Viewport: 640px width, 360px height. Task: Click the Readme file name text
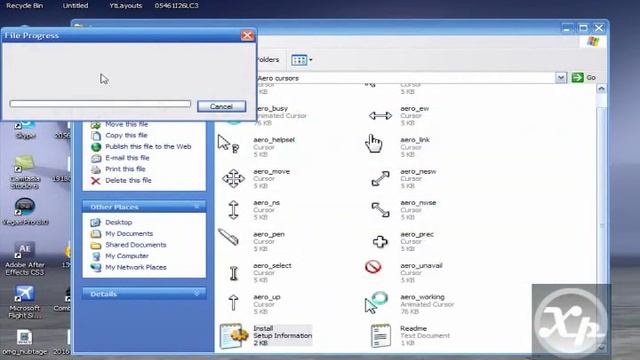pos(413,329)
